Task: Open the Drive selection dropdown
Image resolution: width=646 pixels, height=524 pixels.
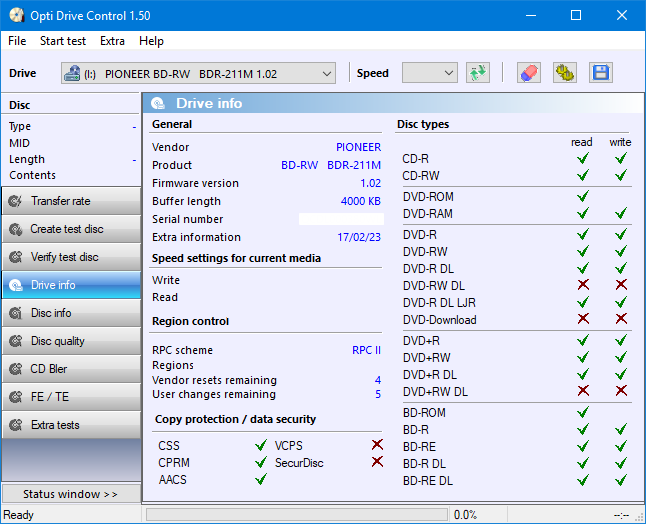Action: tap(198, 73)
